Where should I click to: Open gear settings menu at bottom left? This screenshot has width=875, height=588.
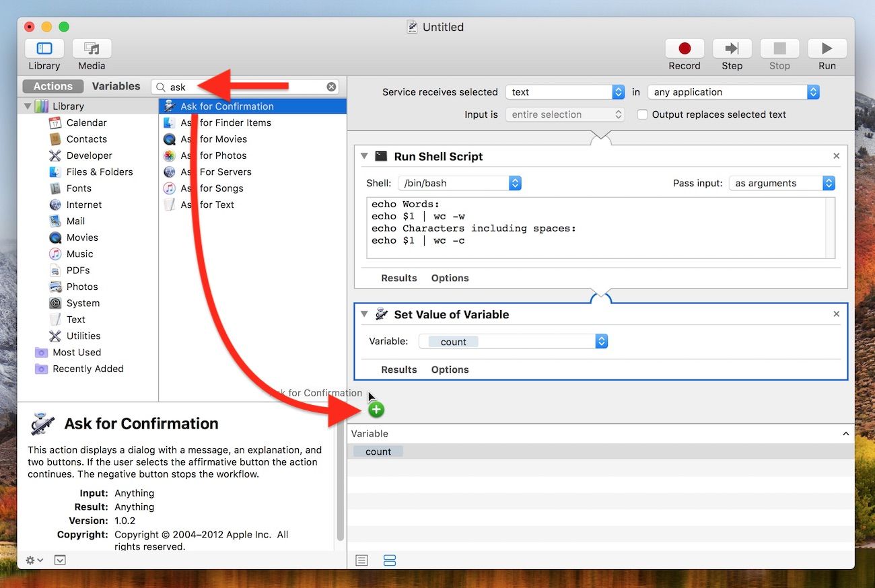click(34, 560)
